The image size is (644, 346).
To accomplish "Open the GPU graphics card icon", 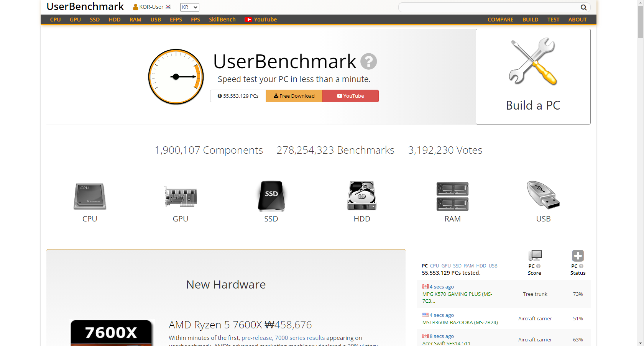I will tap(181, 196).
